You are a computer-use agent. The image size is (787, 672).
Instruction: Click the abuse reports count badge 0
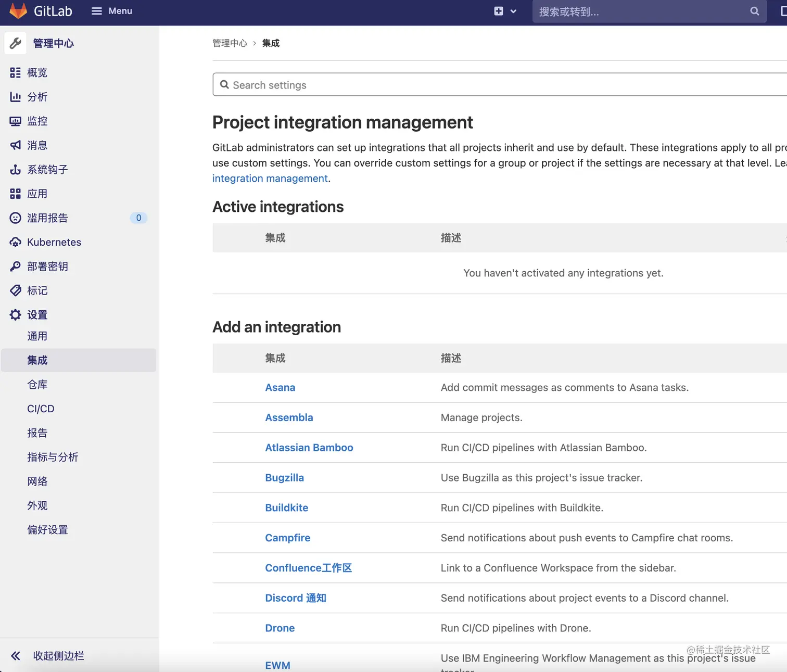(138, 218)
